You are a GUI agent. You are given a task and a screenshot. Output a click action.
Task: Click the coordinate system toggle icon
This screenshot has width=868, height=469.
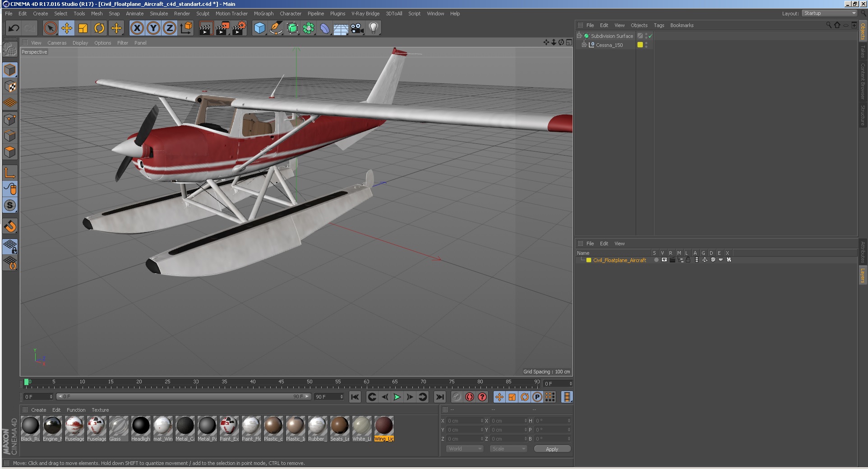pyautogui.click(x=186, y=28)
